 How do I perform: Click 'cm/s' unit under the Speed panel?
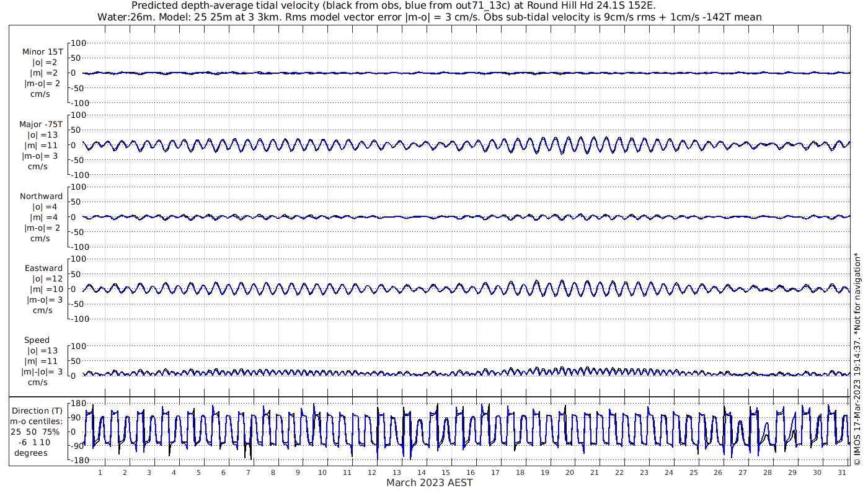(x=38, y=383)
